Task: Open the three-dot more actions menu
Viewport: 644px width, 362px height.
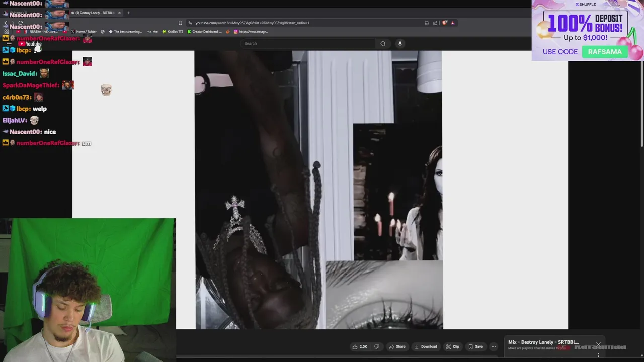Action: tap(494, 346)
